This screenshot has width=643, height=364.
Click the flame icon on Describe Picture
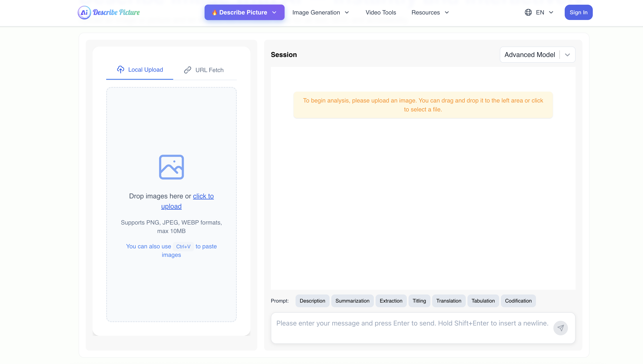coord(214,13)
